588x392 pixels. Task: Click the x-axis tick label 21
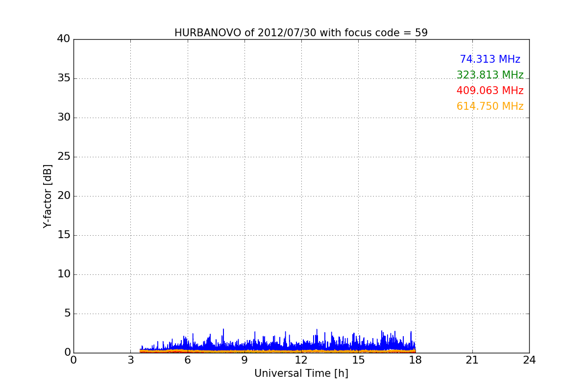(x=472, y=360)
